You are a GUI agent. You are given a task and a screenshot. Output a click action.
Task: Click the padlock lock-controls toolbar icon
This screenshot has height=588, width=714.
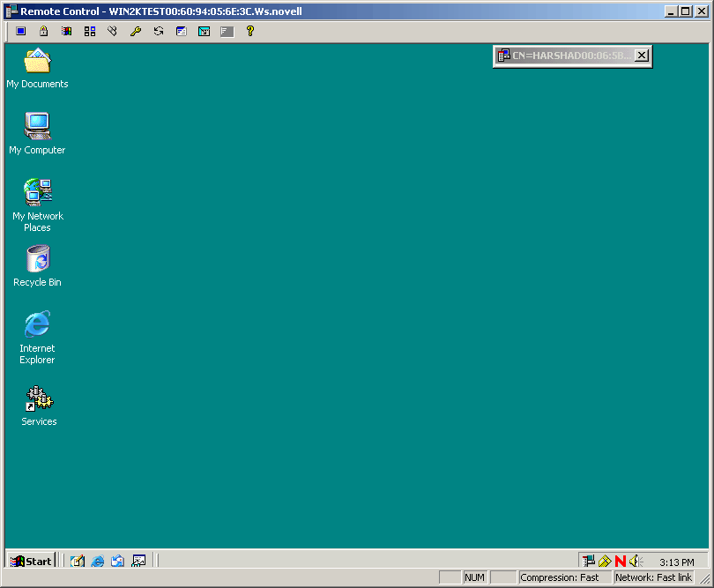tap(44, 31)
